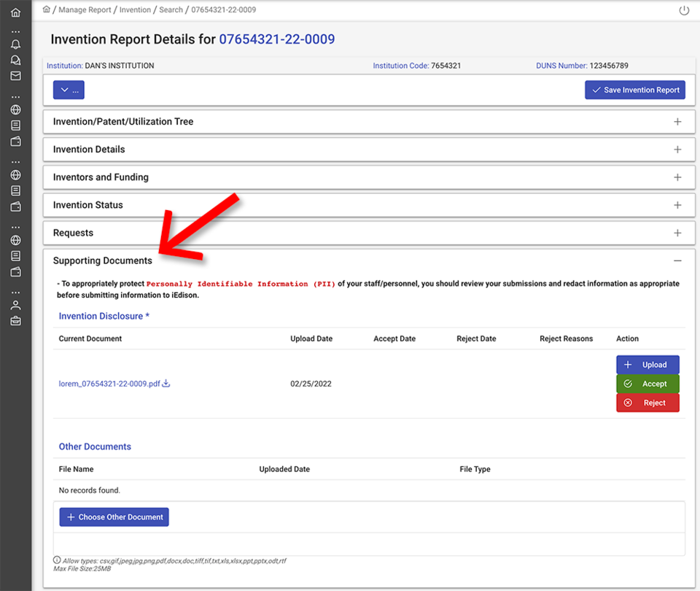Viewport: 700px width, 591px height.
Task: Open the chevron dropdown button below institution info
Action: point(68,90)
